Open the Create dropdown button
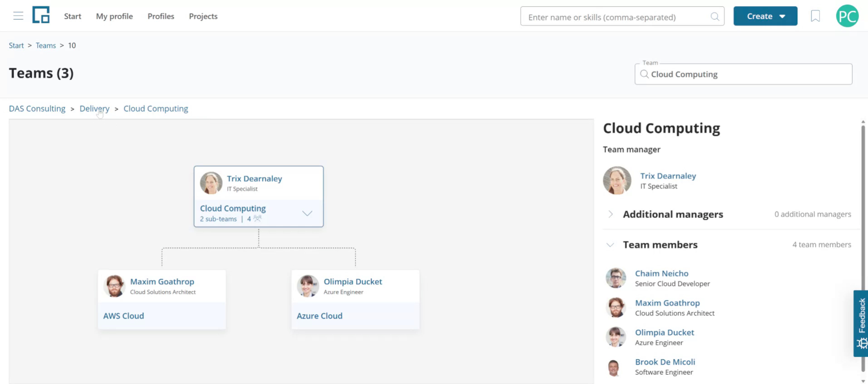 tap(765, 16)
